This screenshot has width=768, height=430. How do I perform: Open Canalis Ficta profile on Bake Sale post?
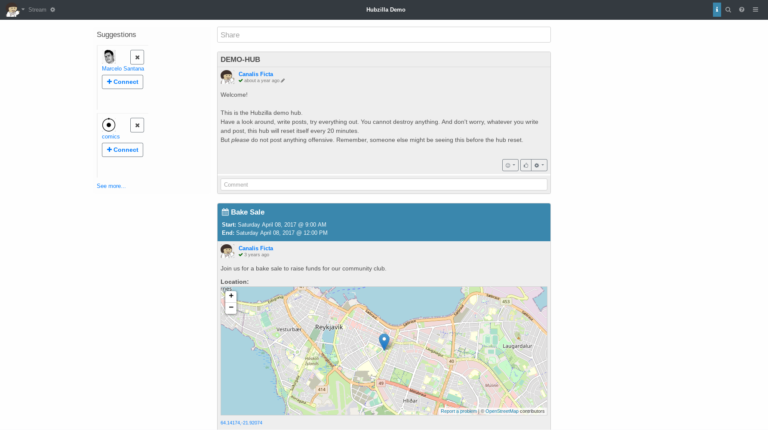tap(255, 248)
